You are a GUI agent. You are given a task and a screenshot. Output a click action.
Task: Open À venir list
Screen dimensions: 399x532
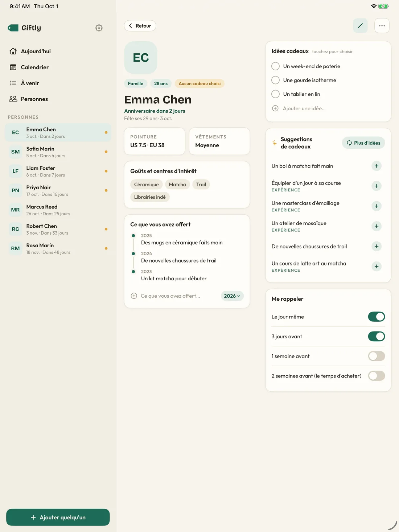(x=58, y=83)
